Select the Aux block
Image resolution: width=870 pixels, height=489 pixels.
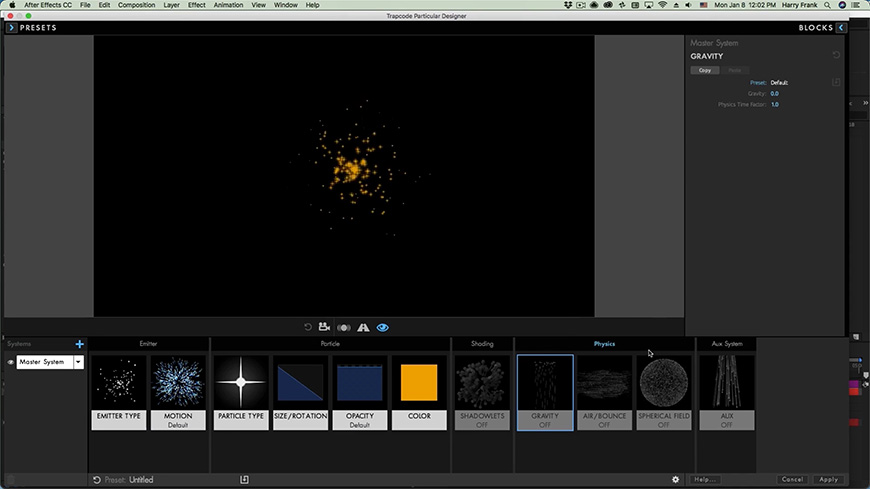[x=727, y=392]
